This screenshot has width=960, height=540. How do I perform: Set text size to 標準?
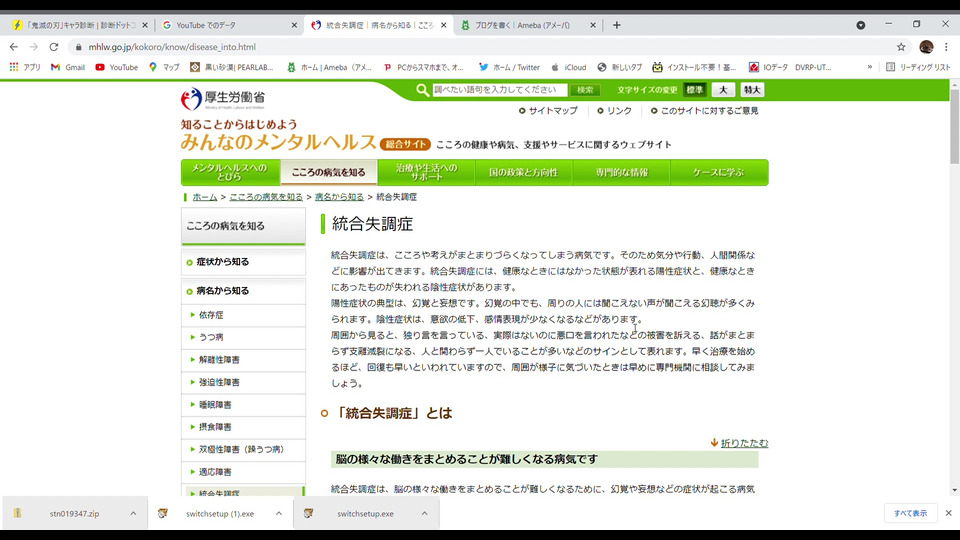coord(695,90)
